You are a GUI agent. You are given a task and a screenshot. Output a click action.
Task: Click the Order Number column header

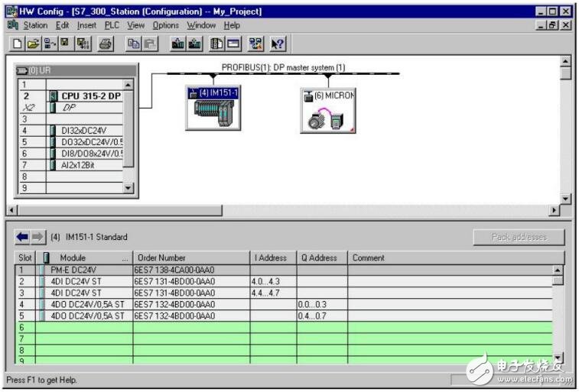191,258
